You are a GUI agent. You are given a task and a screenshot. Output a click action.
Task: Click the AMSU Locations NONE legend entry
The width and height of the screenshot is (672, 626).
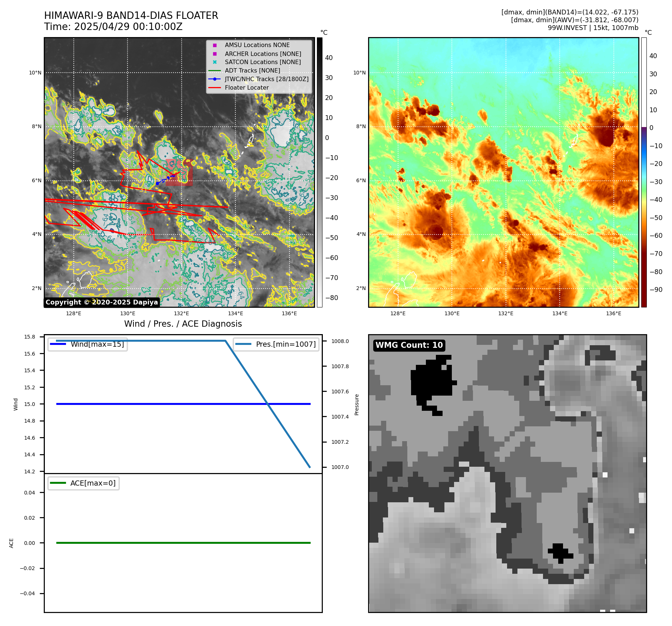[257, 45]
